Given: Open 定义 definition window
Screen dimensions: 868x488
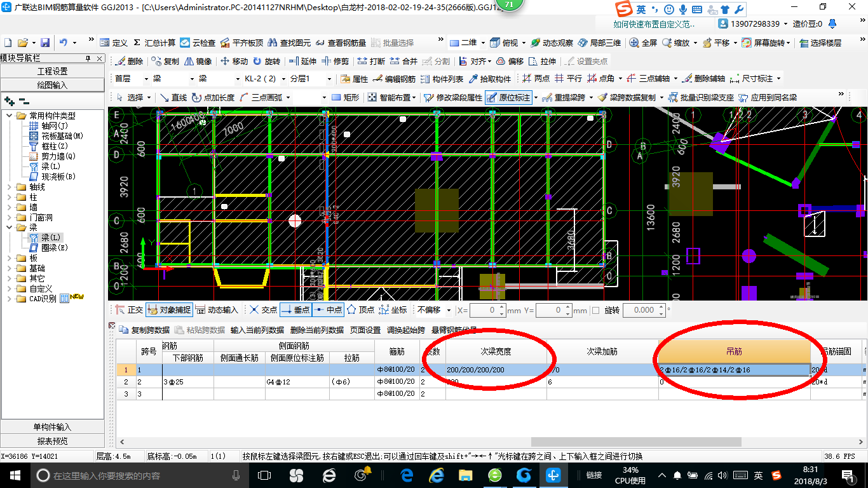Looking at the screenshot, I should 114,43.
